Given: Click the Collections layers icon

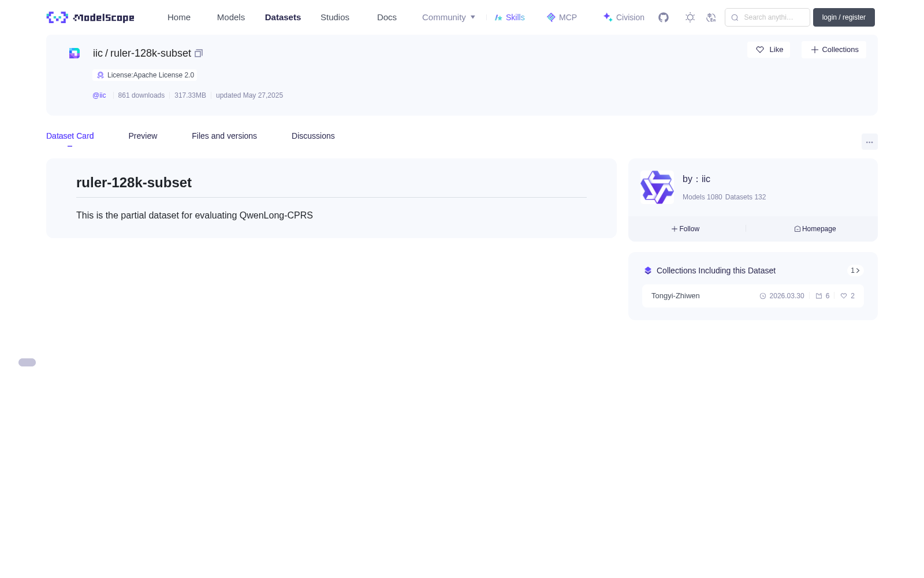Looking at the screenshot, I should click(x=648, y=271).
